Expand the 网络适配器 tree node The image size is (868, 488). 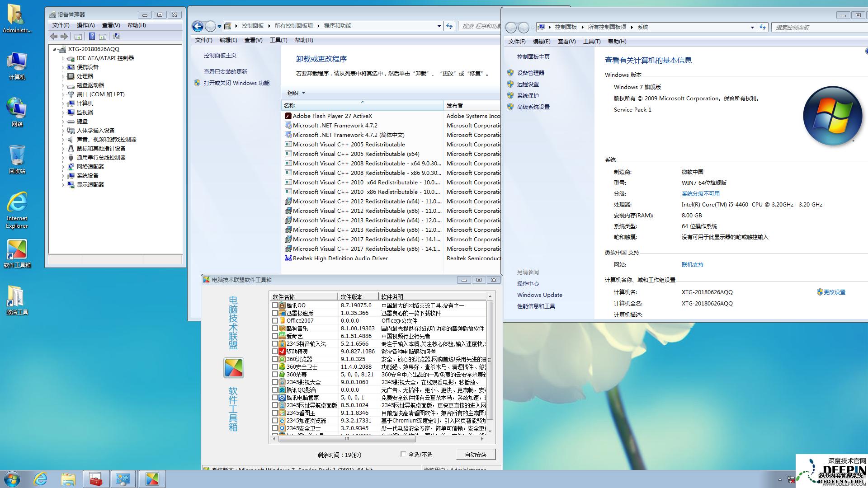[63, 167]
